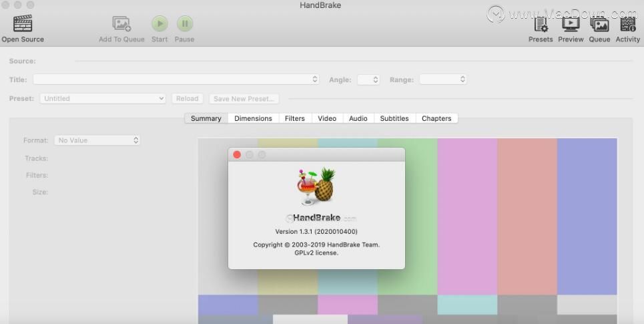The width and height of the screenshot is (644, 324).
Task: Close the About HandBrake dialog
Action: 237,154
